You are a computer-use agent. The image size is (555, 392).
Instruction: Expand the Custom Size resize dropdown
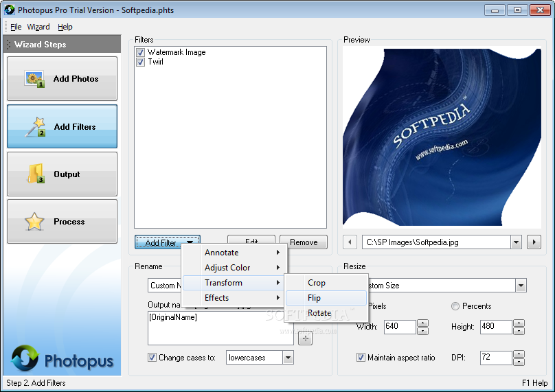coord(521,286)
